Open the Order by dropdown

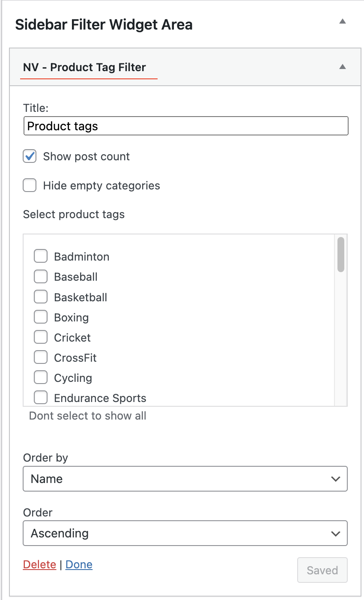point(185,479)
